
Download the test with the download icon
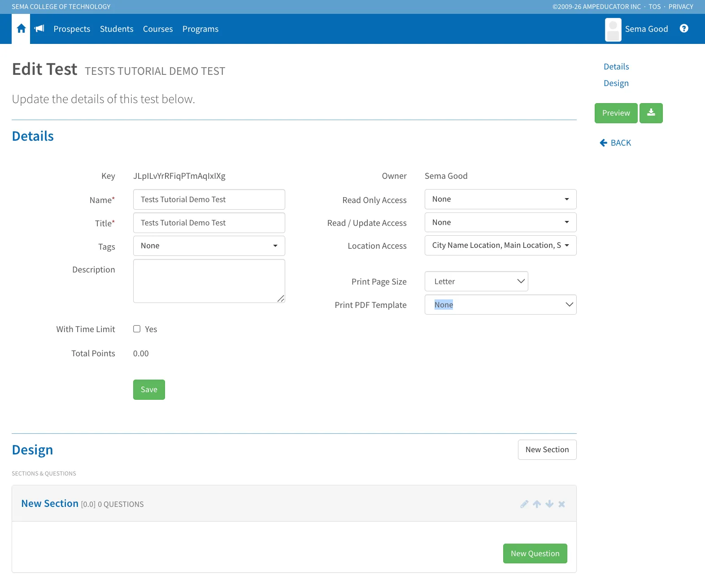(651, 113)
